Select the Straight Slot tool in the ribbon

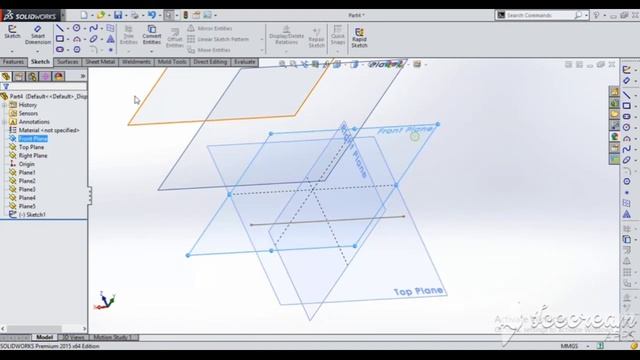point(60,50)
